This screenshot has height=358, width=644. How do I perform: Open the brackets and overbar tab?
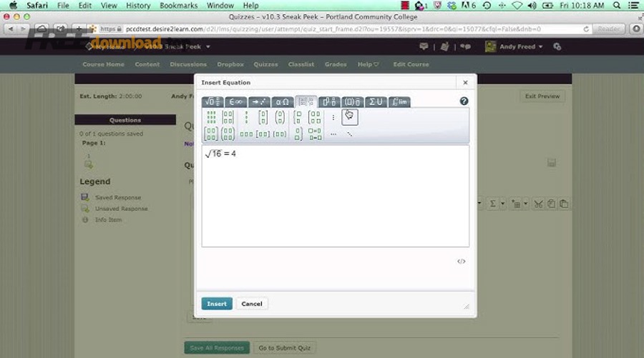pos(353,101)
